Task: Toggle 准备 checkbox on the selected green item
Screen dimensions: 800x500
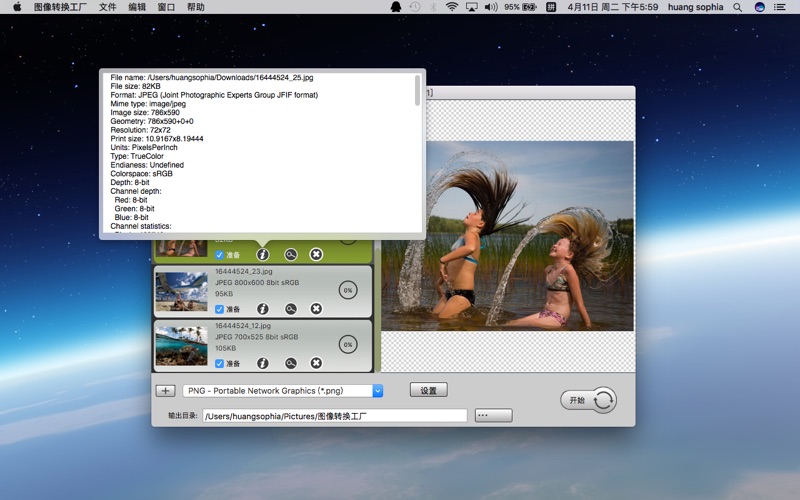Action: pos(220,255)
